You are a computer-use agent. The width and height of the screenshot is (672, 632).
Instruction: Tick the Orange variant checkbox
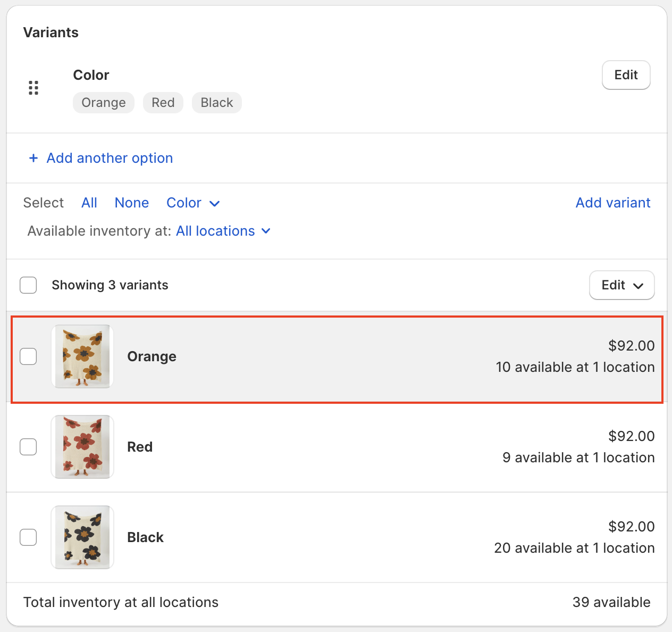[x=28, y=356]
